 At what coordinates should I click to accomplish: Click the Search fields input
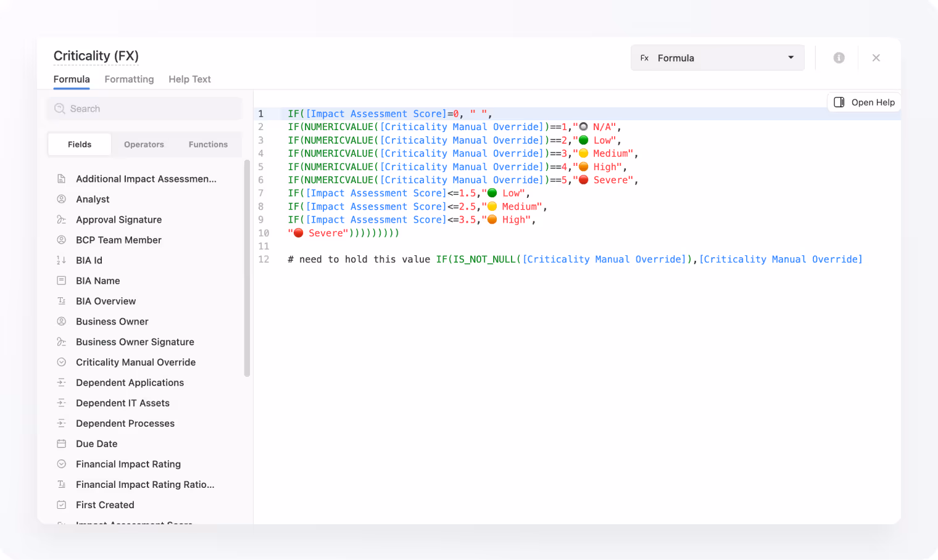point(144,109)
